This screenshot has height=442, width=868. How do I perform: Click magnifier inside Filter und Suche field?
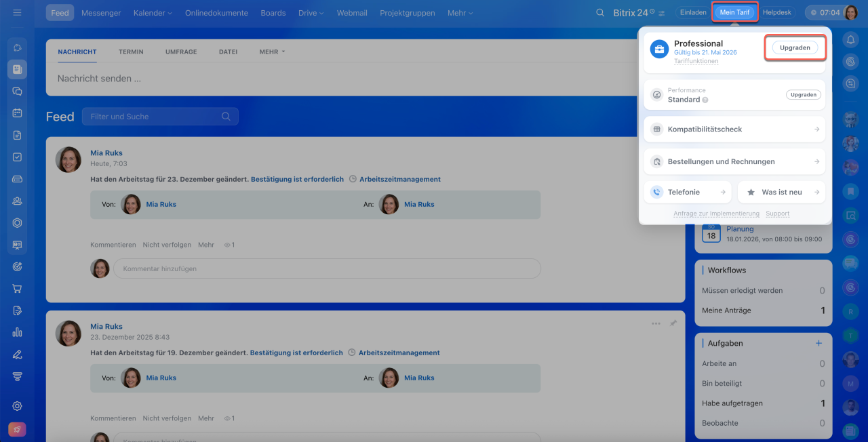click(226, 117)
